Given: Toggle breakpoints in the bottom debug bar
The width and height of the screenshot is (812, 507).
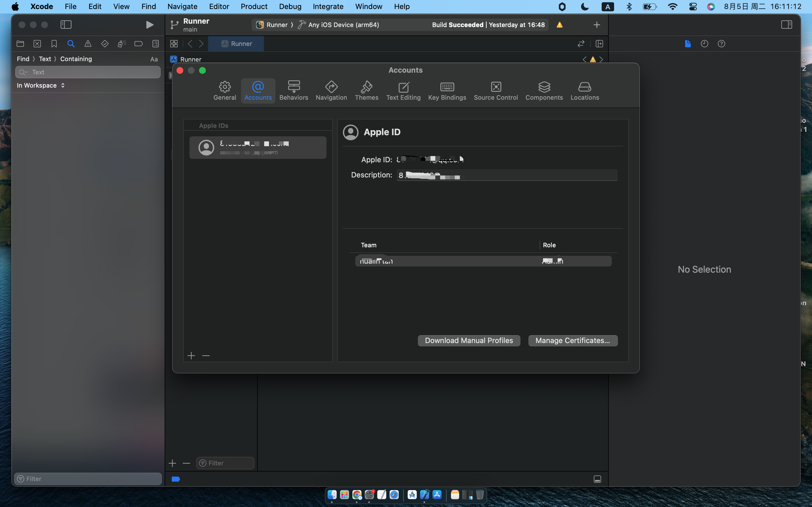Looking at the screenshot, I should (175, 479).
